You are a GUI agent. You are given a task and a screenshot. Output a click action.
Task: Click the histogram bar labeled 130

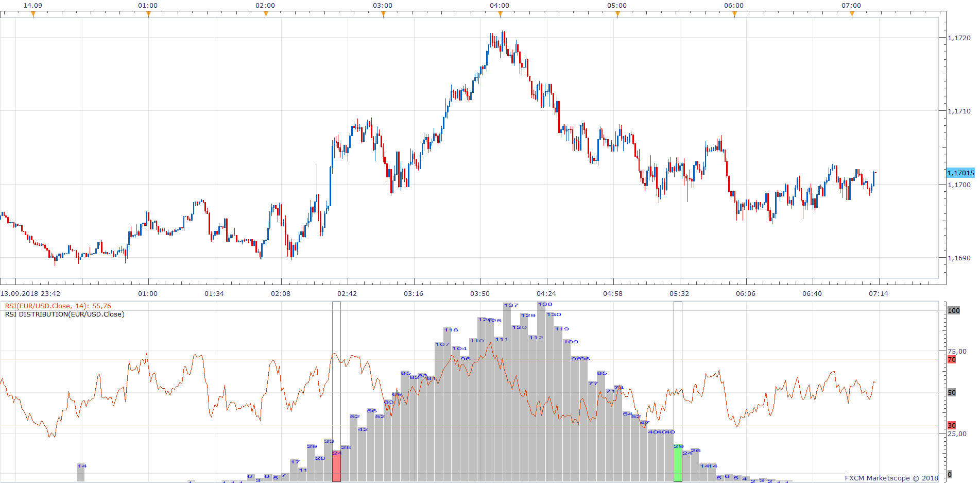coord(550,397)
